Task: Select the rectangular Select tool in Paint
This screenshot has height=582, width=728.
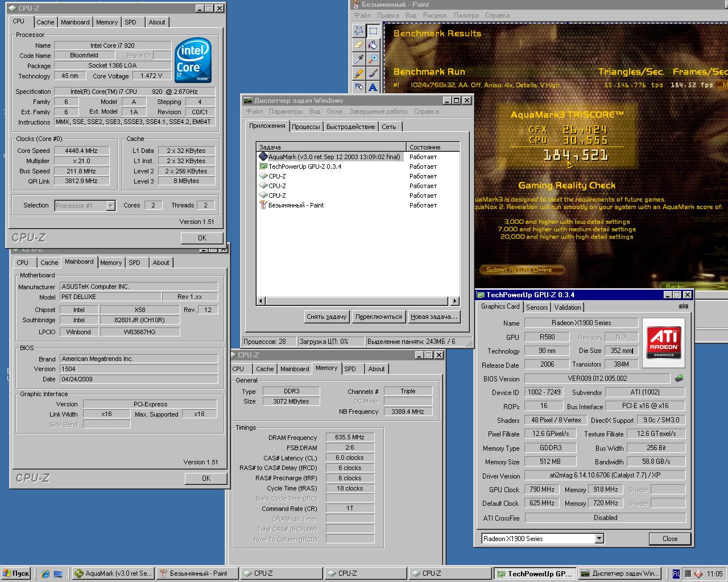Action: click(373, 30)
